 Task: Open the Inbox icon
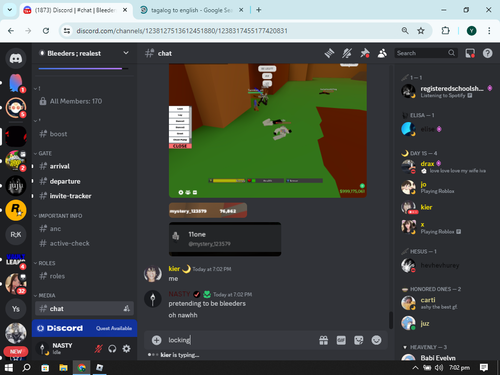tap(470, 53)
